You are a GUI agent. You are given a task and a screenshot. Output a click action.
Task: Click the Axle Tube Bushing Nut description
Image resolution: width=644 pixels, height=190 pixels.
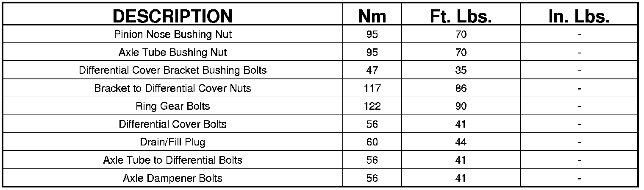point(173,53)
